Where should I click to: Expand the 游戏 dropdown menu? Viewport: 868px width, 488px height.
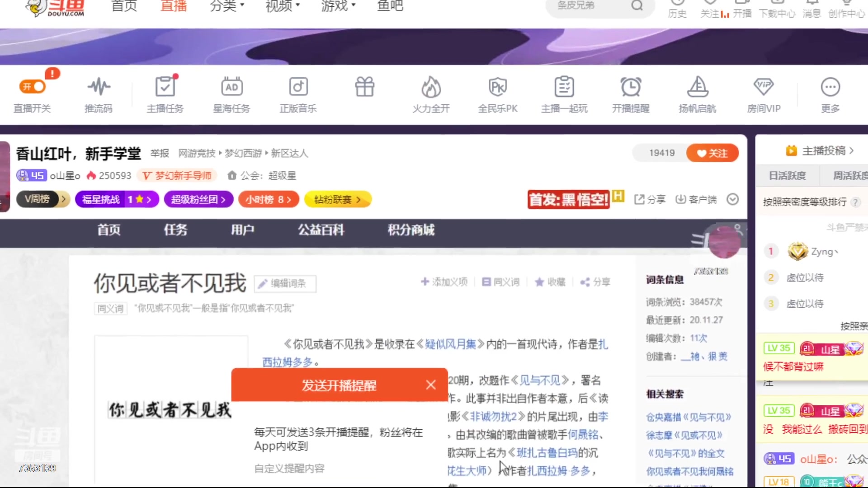tap(338, 5)
